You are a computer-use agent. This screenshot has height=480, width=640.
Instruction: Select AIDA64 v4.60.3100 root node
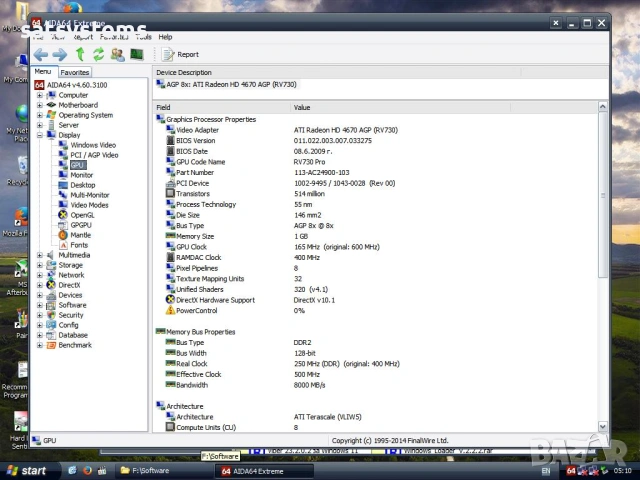coord(77,85)
